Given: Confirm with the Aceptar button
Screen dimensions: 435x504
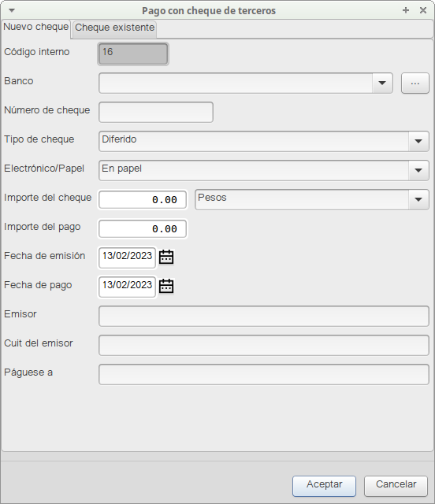Looking at the screenshot, I should pos(324,486).
